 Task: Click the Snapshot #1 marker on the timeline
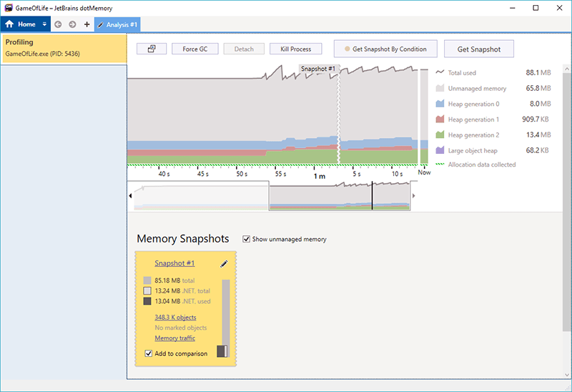(x=319, y=69)
